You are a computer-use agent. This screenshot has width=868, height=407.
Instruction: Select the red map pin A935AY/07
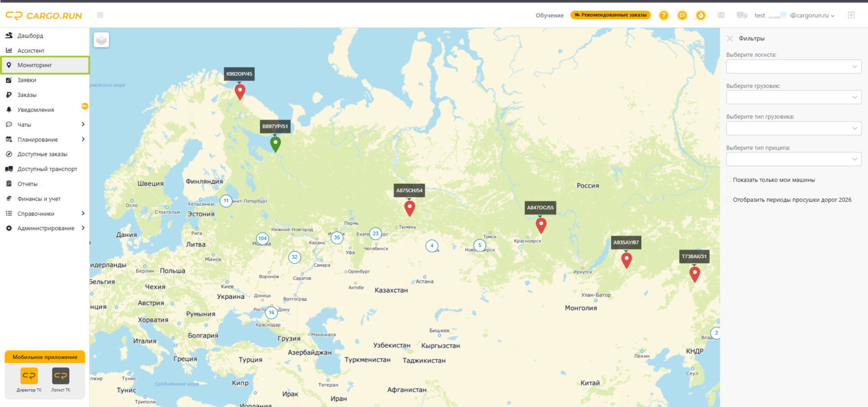point(626,260)
